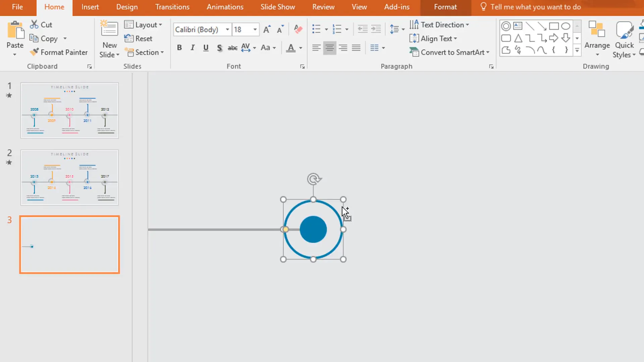644x362 pixels.
Task: Open the Columns button
Action: [377, 48]
